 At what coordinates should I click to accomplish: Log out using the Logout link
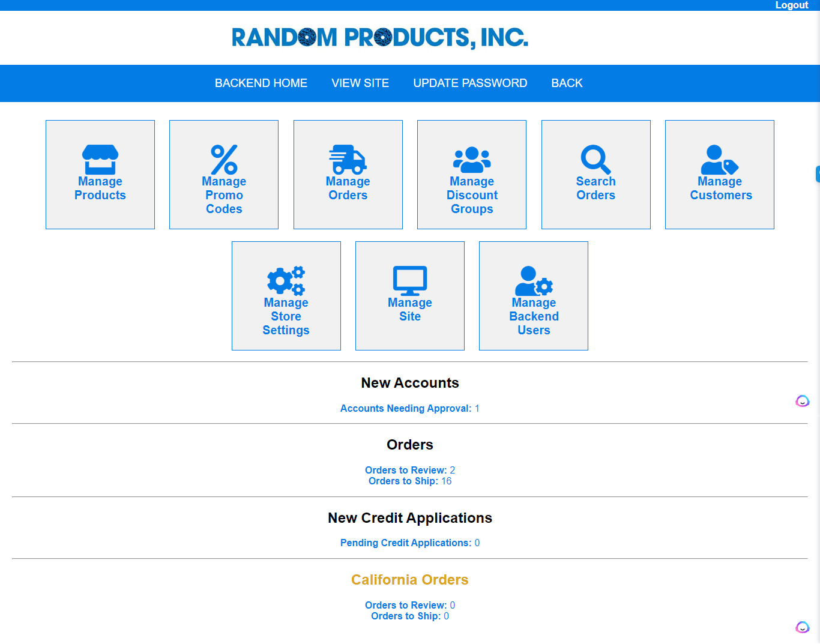(x=791, y=5)
